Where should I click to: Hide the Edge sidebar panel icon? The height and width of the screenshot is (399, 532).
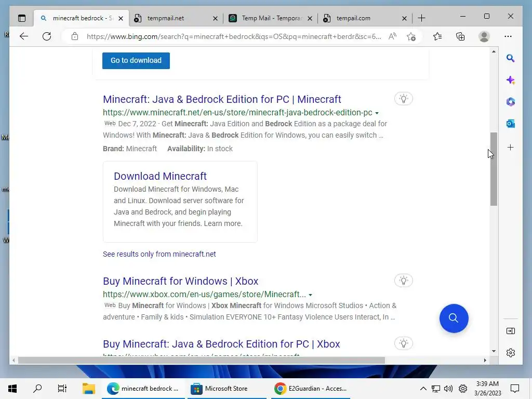[510, 331]
